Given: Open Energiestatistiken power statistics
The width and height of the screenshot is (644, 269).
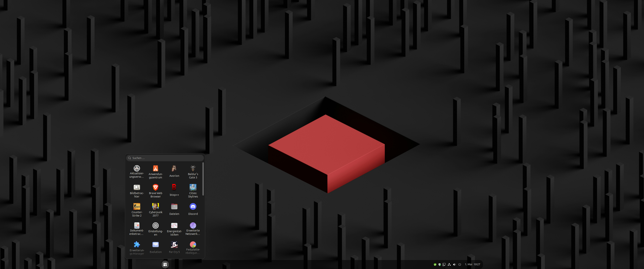Looking at the screenshot, I should 174,228.
